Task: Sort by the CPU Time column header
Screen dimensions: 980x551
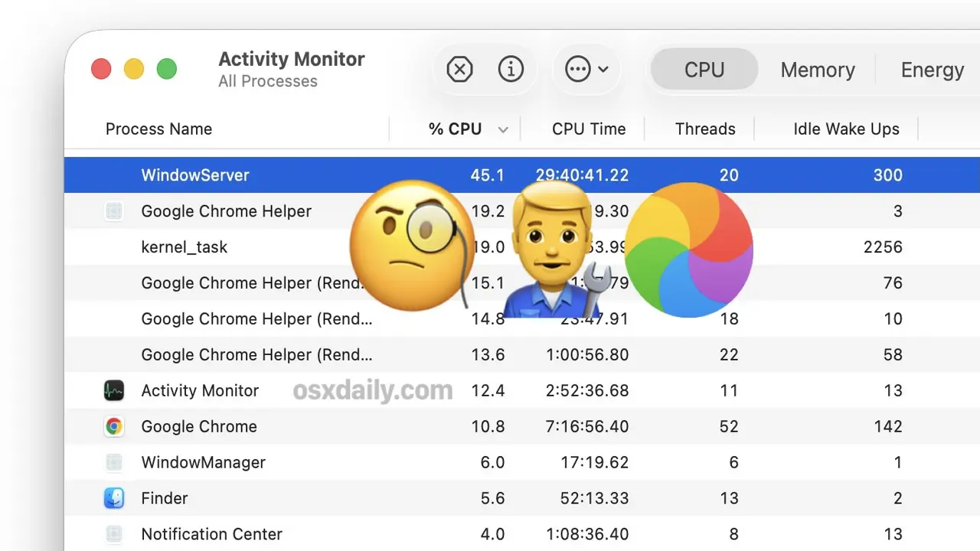Action: pyautogui.click(x=588, y=129)
